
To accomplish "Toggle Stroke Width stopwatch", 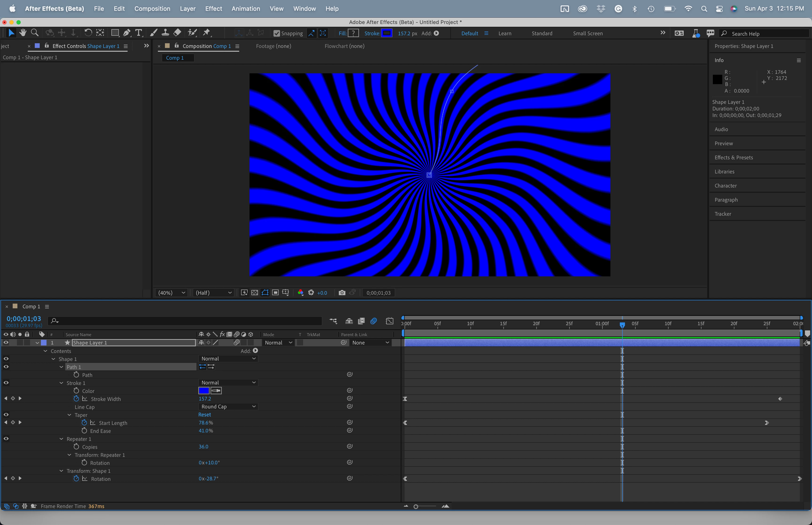I will click(76, 399).
